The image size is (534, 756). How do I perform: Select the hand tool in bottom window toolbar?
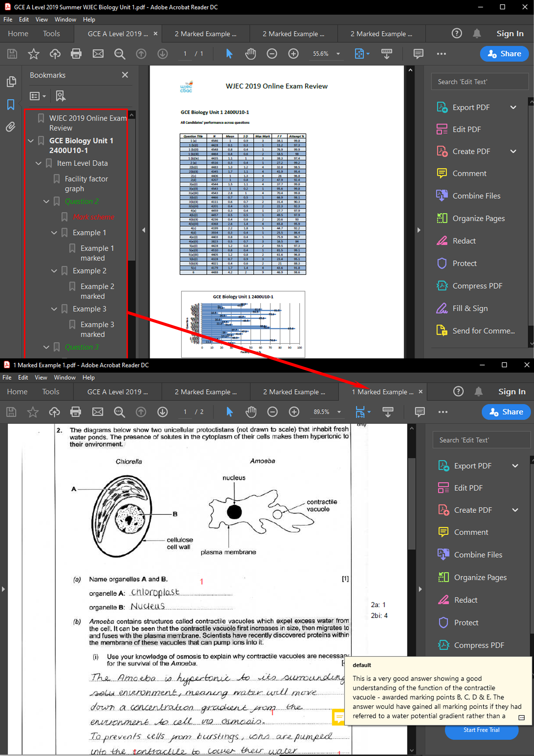pos(251,412)
